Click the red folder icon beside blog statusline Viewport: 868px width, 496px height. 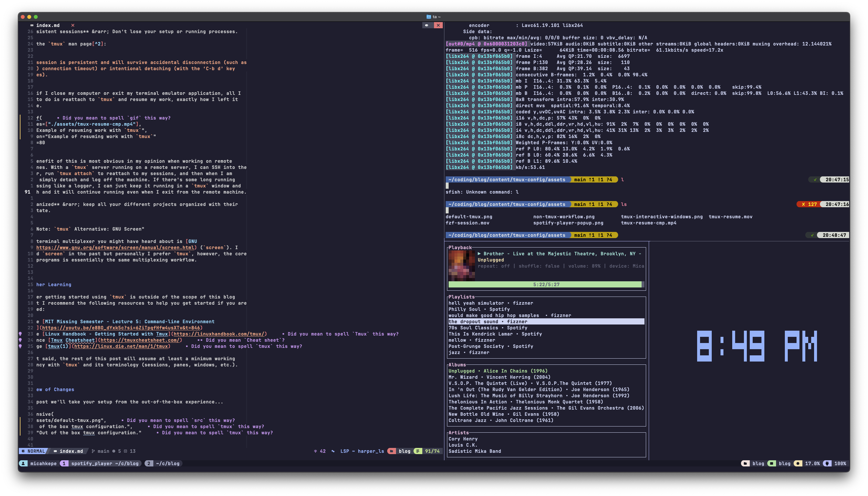(x=392, y=451)
